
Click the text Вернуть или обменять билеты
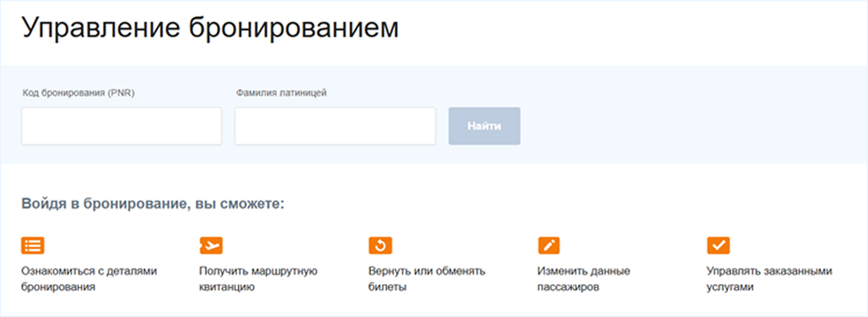(x=427, y=279)
